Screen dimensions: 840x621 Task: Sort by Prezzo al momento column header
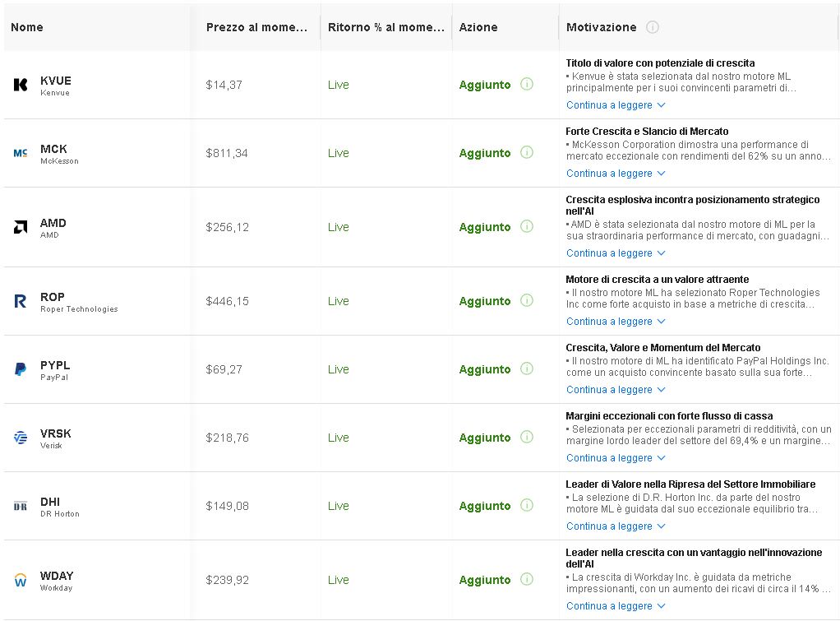tap(256, 27)
